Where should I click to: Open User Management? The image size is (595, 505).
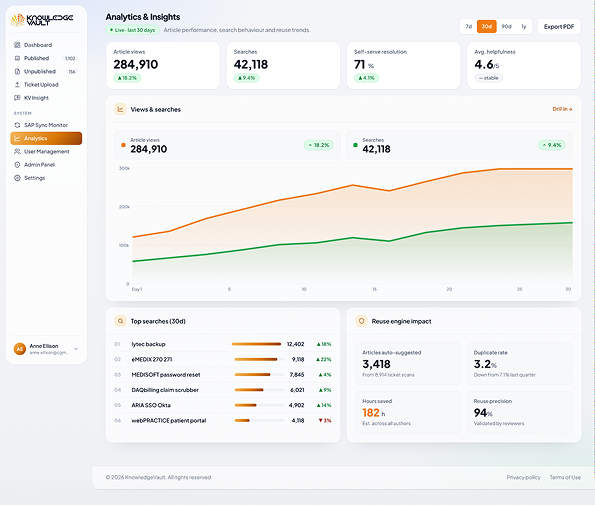pyautogui.click(x=46, y=152)
